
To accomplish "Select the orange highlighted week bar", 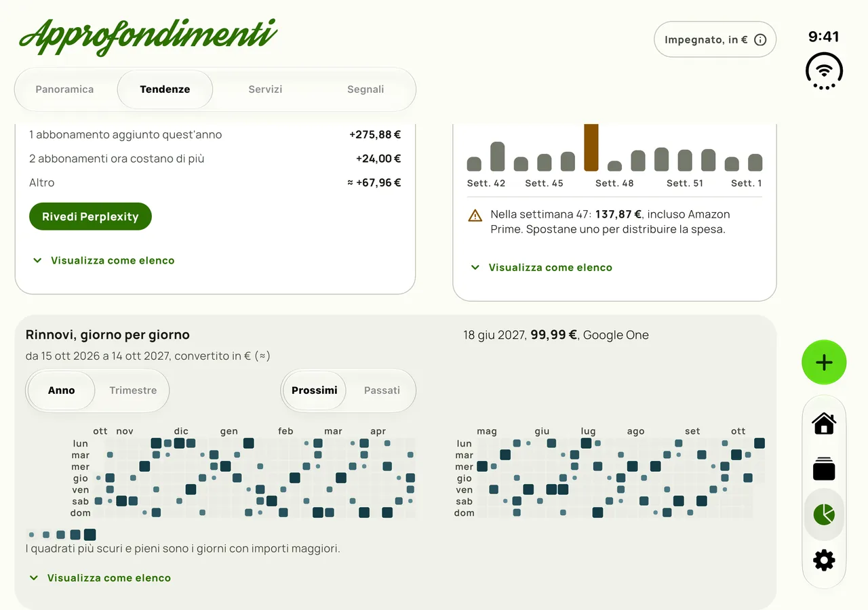I will pyautogui.click(x=591, y=147).
